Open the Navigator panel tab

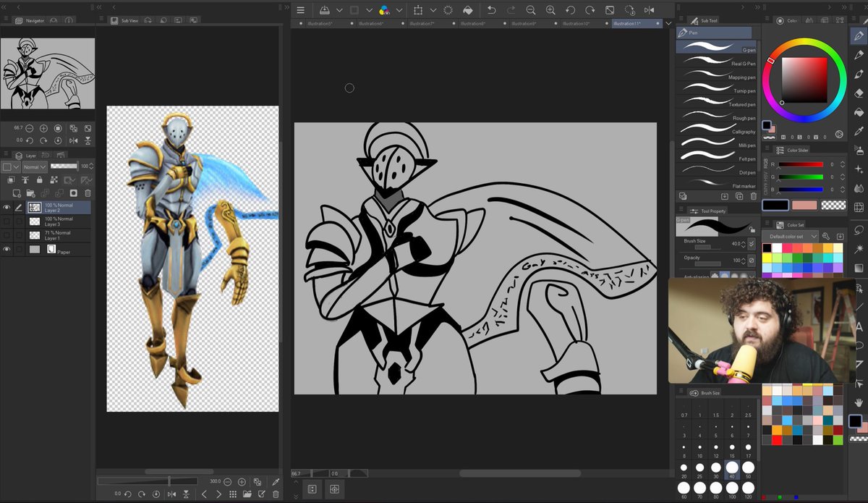(x=30, y=21)
